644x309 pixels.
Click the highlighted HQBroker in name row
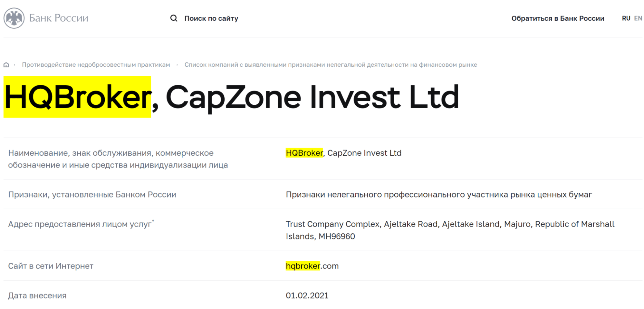click(x=304, y=153)
